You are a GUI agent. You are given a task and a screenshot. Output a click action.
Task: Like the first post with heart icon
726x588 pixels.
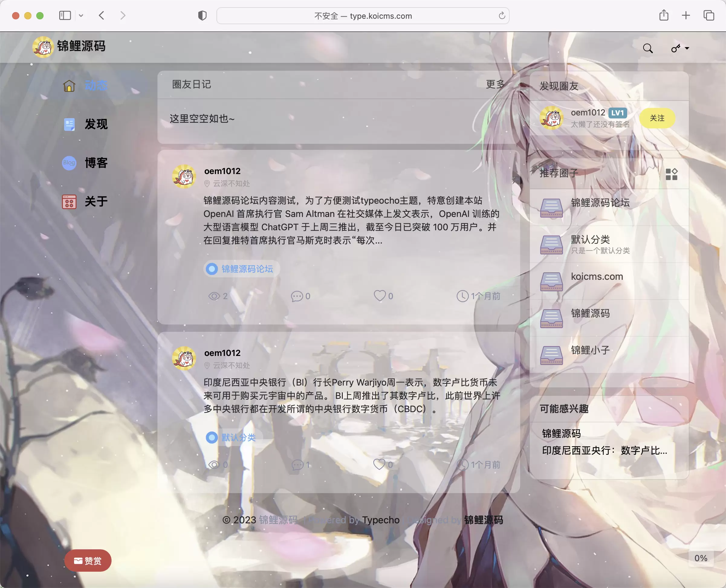tap(379, 296)
